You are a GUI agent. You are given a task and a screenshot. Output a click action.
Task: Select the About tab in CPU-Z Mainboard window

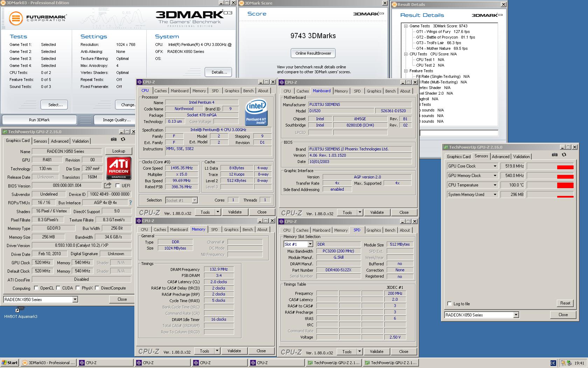405,91
